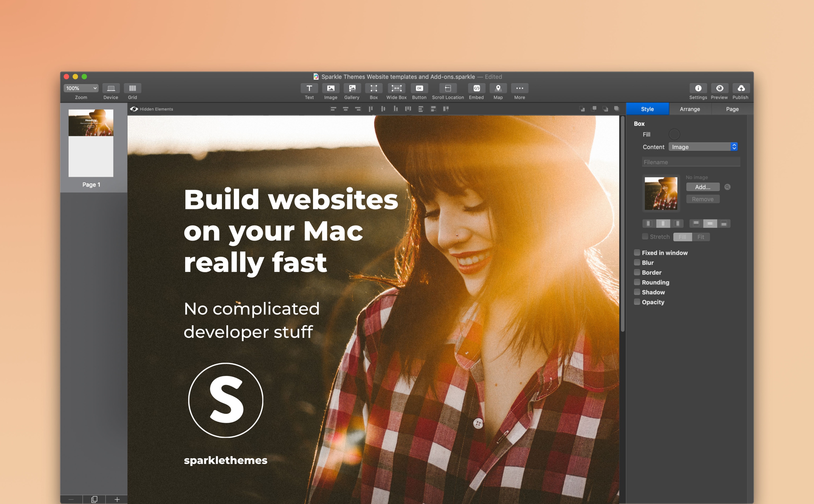Click the Remove image button
Viewport: 814px width, 504px height.
pyautogui.click(x=703, y=199)
